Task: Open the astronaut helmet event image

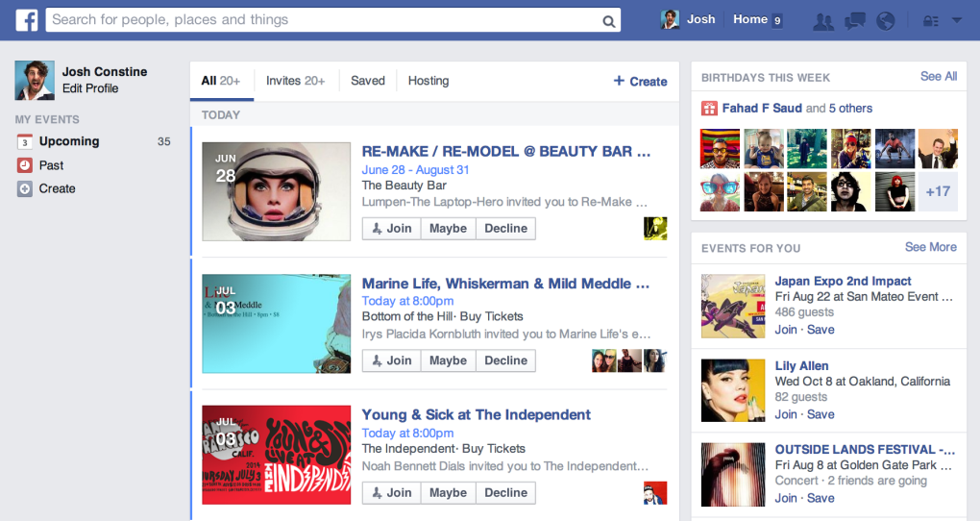Action: (277, 191)
